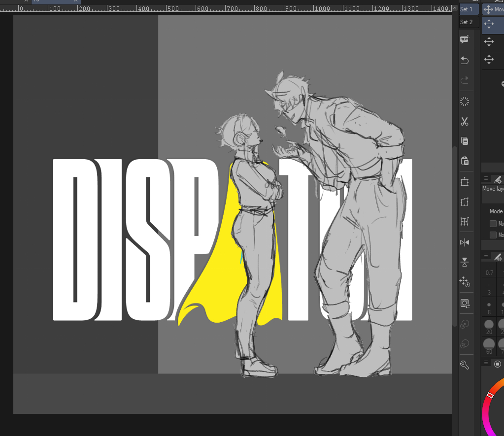Select the Flip Horizontal icon
Image resolution: width=504 pixels, height=436 pixels.
(464, 242)
